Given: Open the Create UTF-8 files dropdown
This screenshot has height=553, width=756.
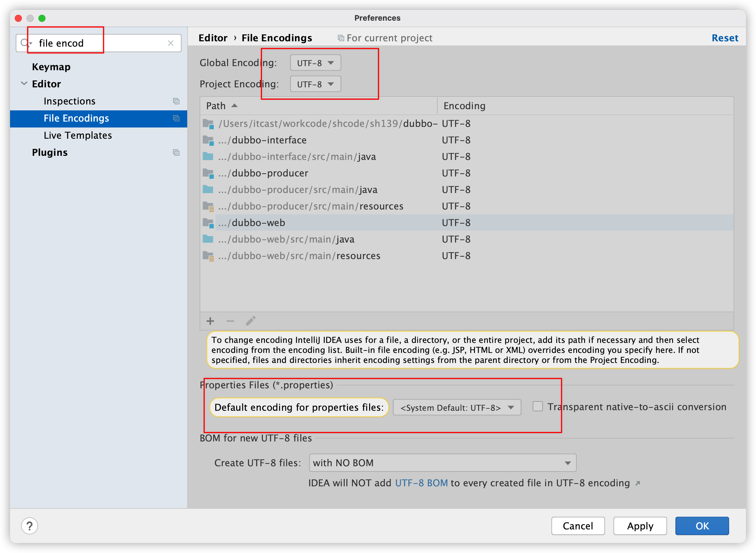Looking at the screenshot, I should click(x=442, y=463).
